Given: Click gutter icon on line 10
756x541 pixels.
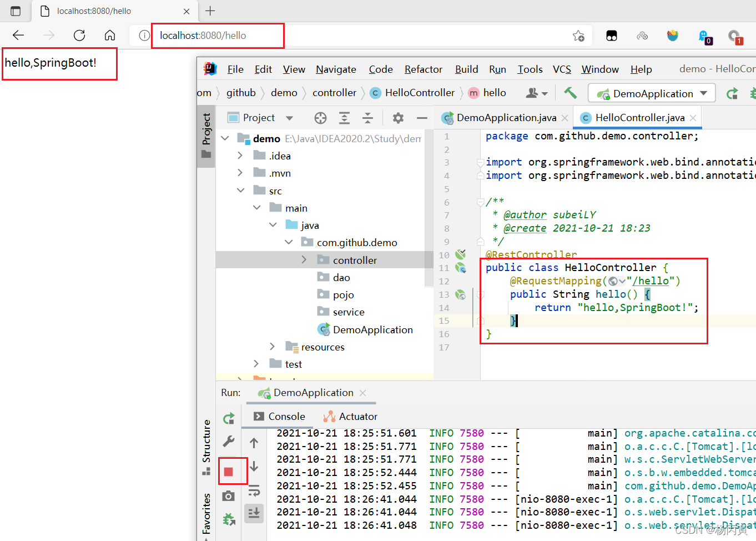Looking at the screenshot, I should coord(460,254).
